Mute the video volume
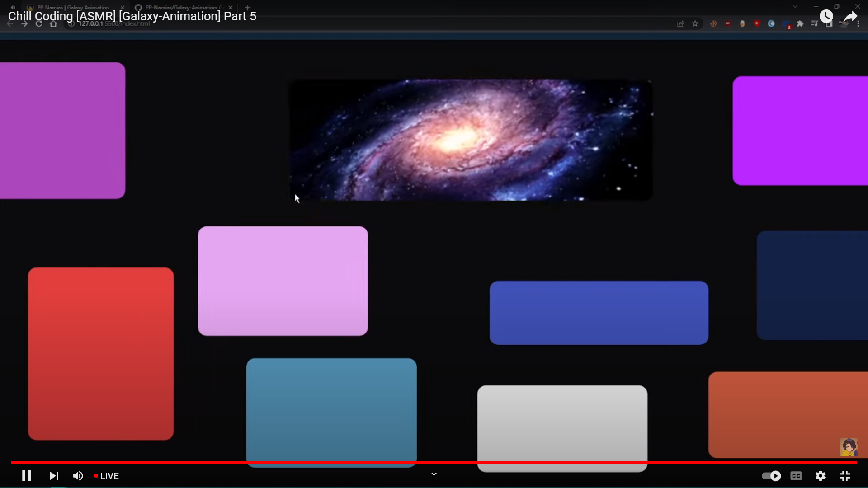Screen dimensions: 868x488 [x=78, y=476]
